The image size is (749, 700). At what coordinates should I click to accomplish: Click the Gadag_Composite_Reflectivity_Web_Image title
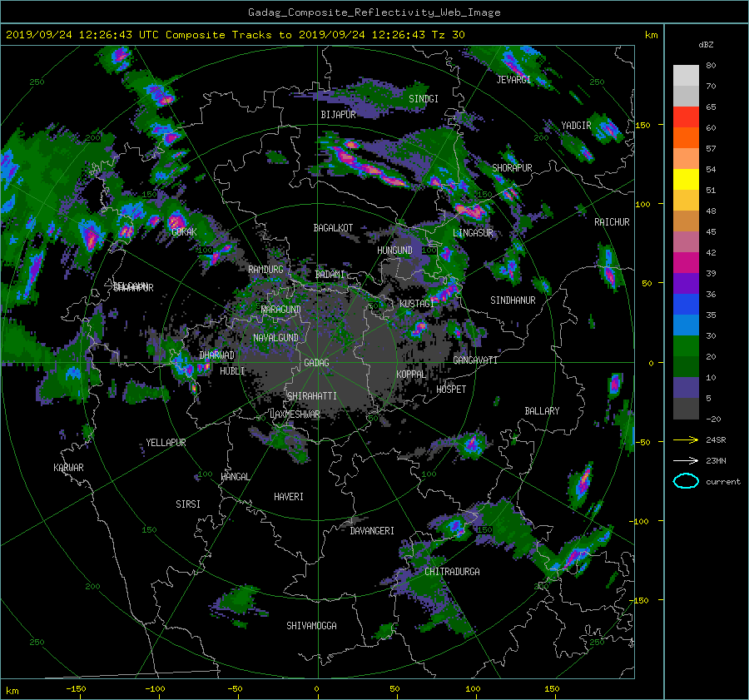[x=374, y=12]
